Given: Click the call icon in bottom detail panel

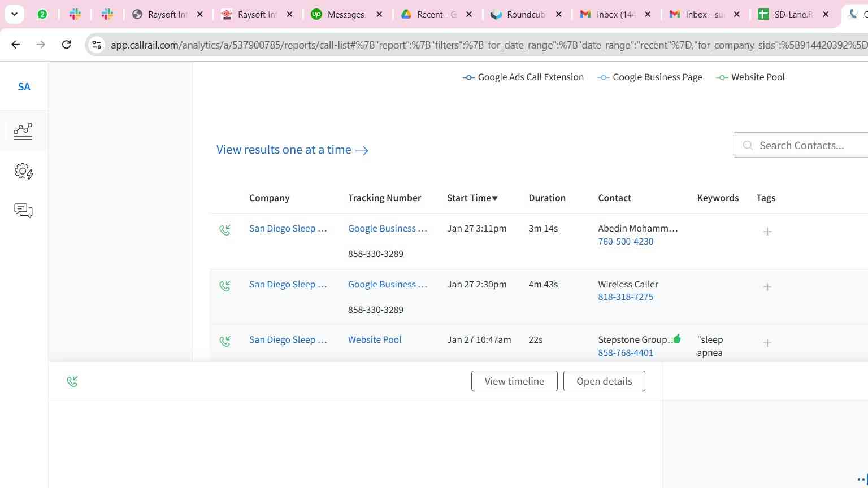Looking at the screenshot, I should [x=72, y=382].
